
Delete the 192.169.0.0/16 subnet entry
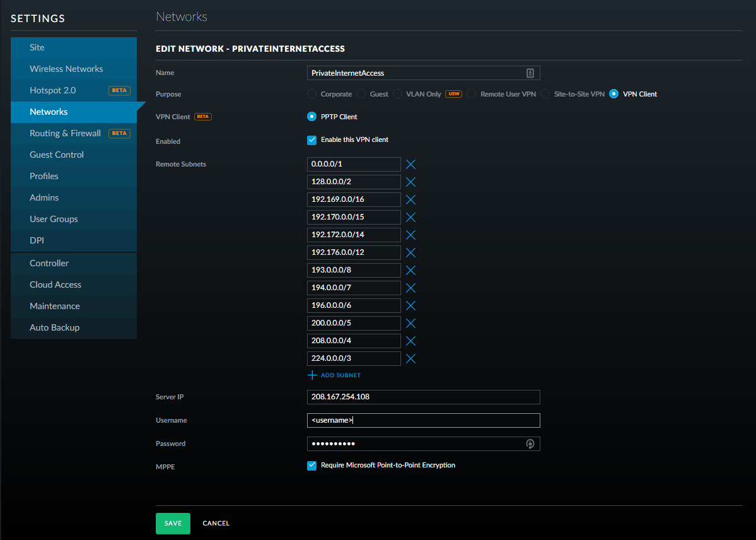pyautogui.click(x=410, y=200)
